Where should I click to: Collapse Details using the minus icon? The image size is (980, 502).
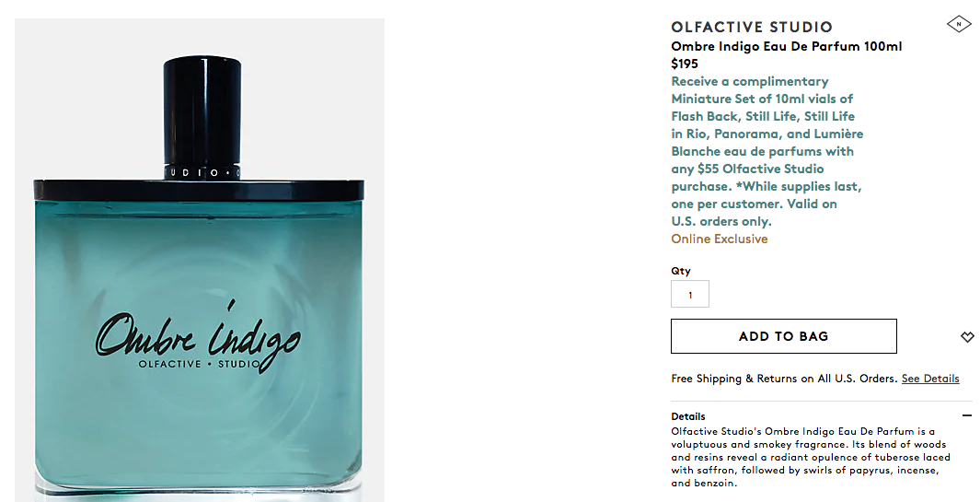967,415
